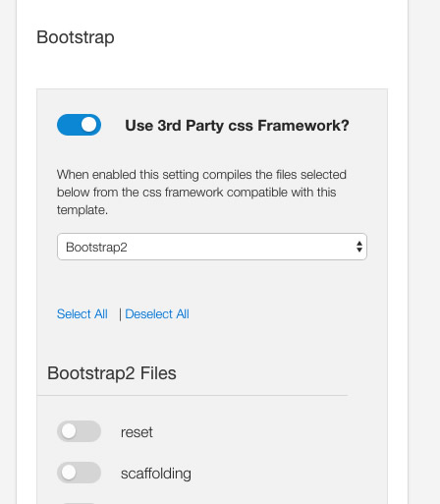The image size is (440, 504).
Task: Turn on the scaffolding file toggle
Action: coord(79,473)
